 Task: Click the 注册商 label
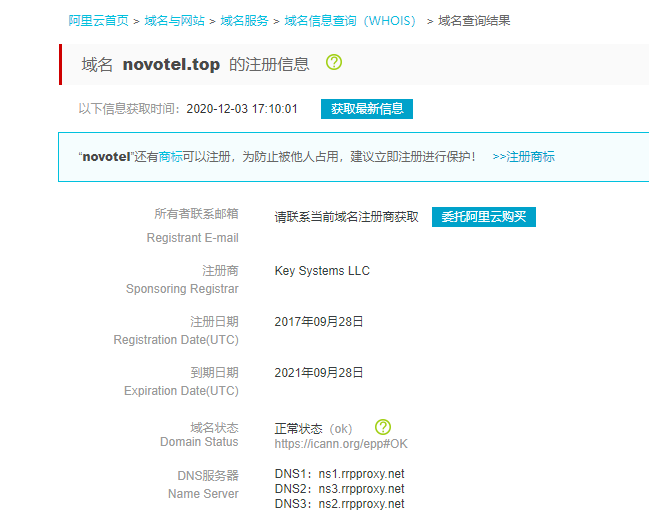coord(220,271)
